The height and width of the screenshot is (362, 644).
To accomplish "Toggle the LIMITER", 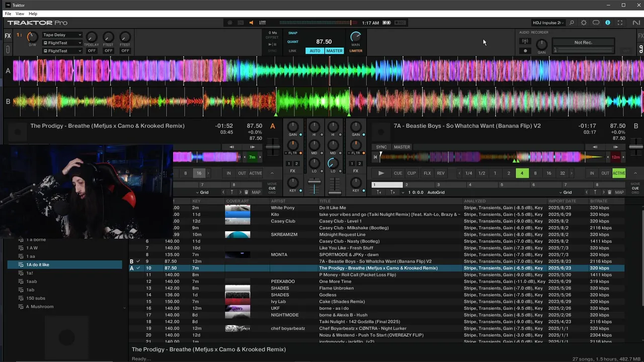I will point(356,51).
